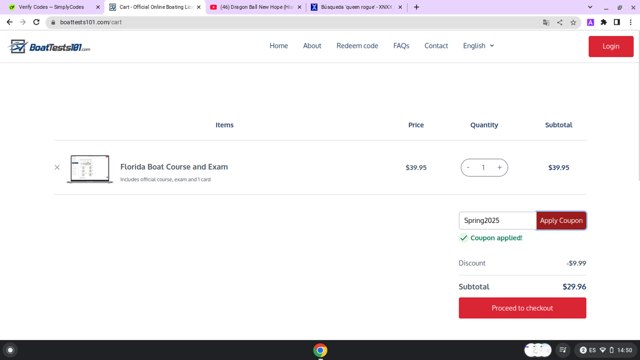The width and height of the screenshot is (640, 360).
Task: Click the clock showing 14:50
Action: 624,350
